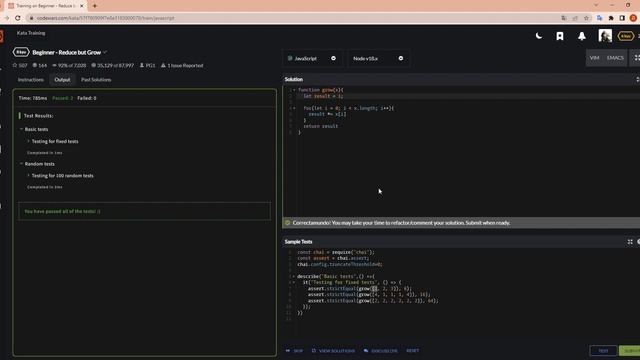Image resolution: width=640 pixels, height=360 pixels.
Task: Toggle fullscreen editor mode icon
Action: pyautogui.click(x=636, y=58)
